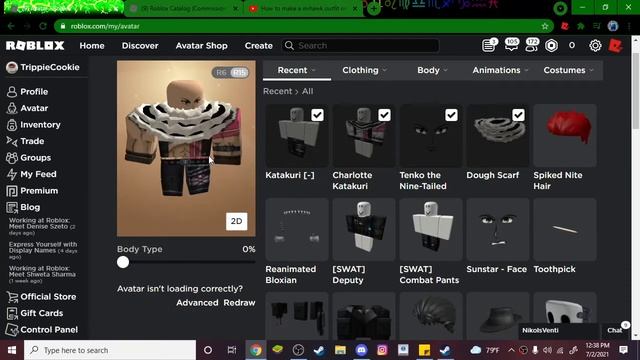Open Premium in the sidebar
The image size is (640, 360).
pos(32,191)
